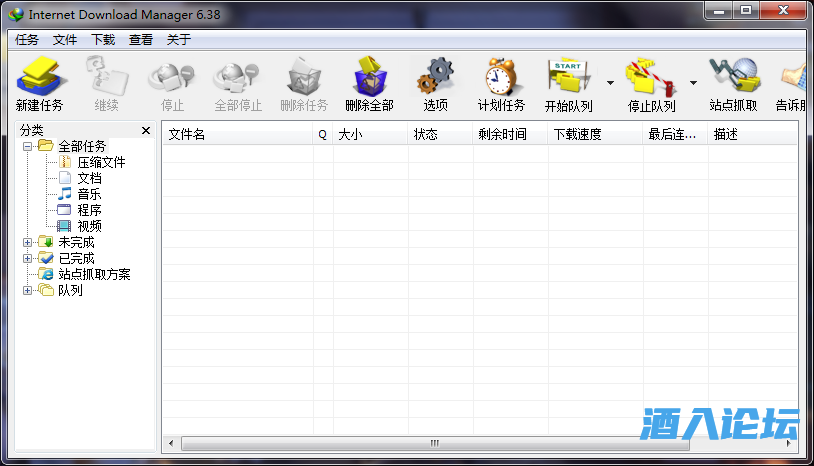Sort list by 文件名 column header
This screenshot has width=814, height=466.
pyautogui.click(x=238, y=134)
